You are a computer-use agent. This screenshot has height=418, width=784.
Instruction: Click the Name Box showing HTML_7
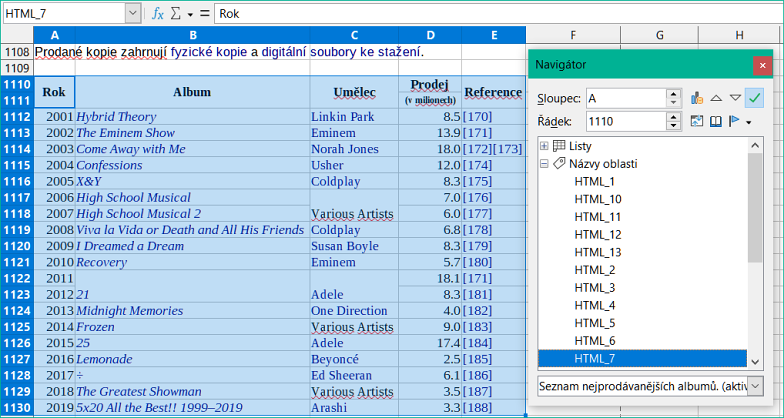click(x=64, y=14)
